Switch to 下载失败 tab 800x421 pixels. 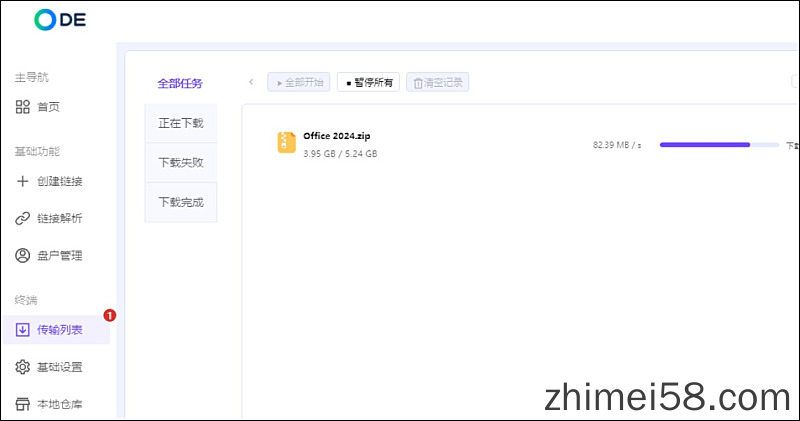point(180,162)
